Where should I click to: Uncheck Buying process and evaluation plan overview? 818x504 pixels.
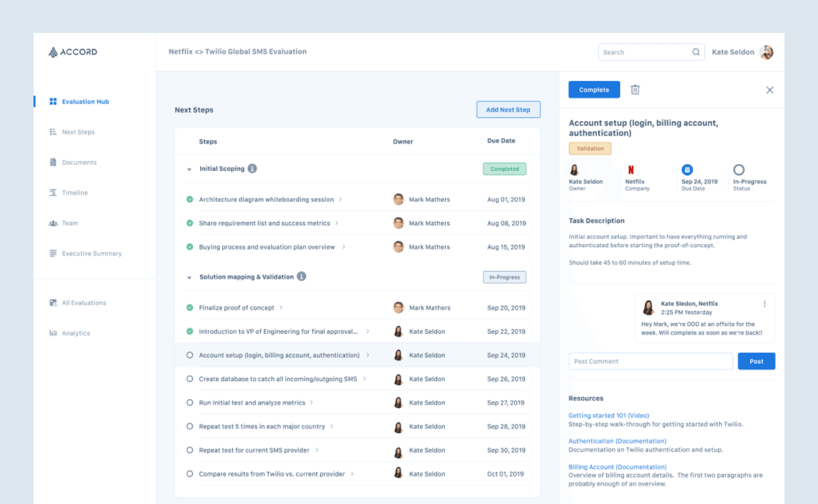tap(190, 247)
